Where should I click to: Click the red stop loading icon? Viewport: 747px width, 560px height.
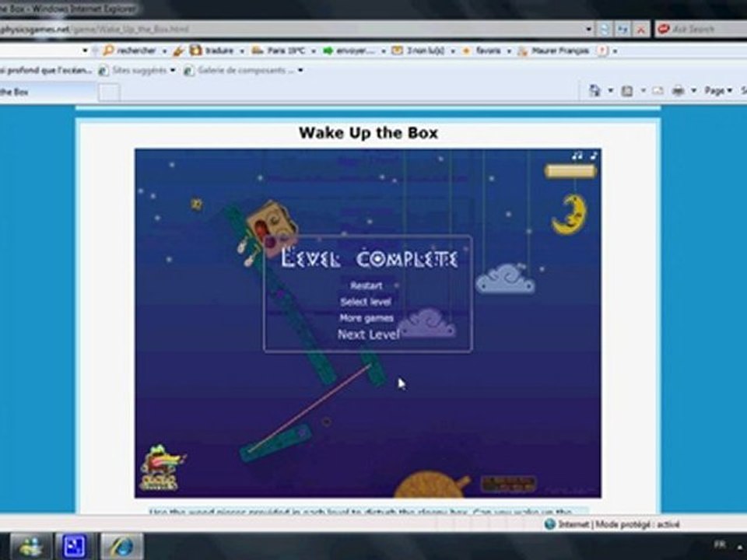pyautogui.click(x=640, y=30)
